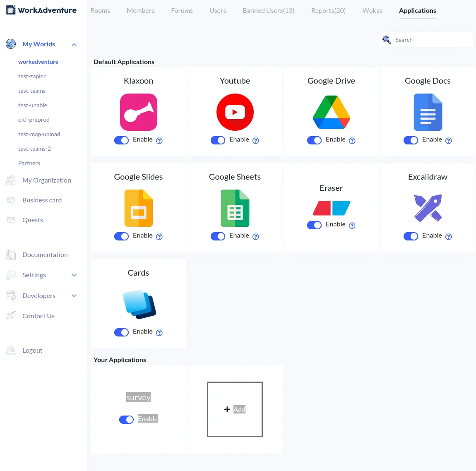Click the Cards app icon
The image size is (476, 471).
click(139, 304)
